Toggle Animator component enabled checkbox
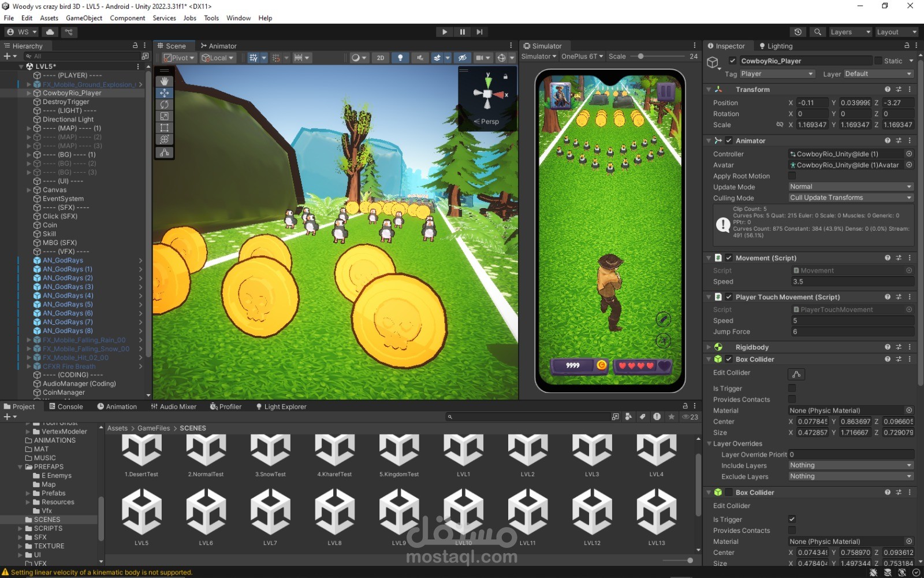This screenshot has height=578, width=924. [x=729, y=140]
